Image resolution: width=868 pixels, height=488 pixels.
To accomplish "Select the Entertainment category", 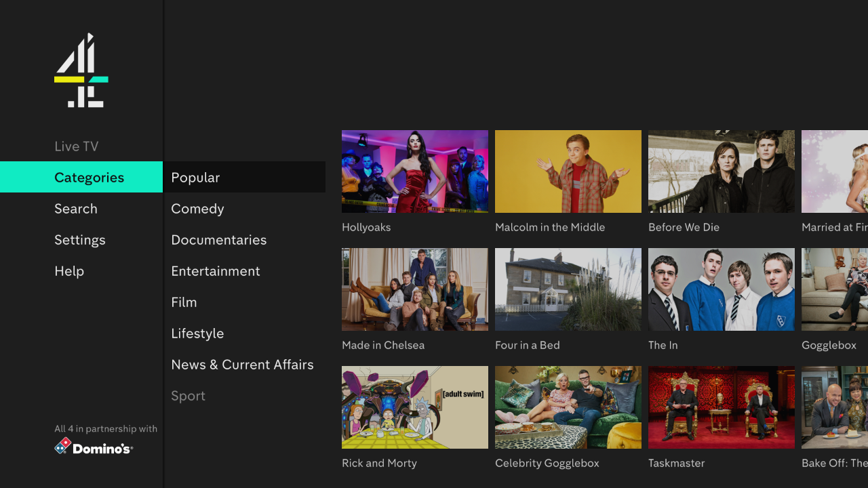I will (x=216, y=270).
